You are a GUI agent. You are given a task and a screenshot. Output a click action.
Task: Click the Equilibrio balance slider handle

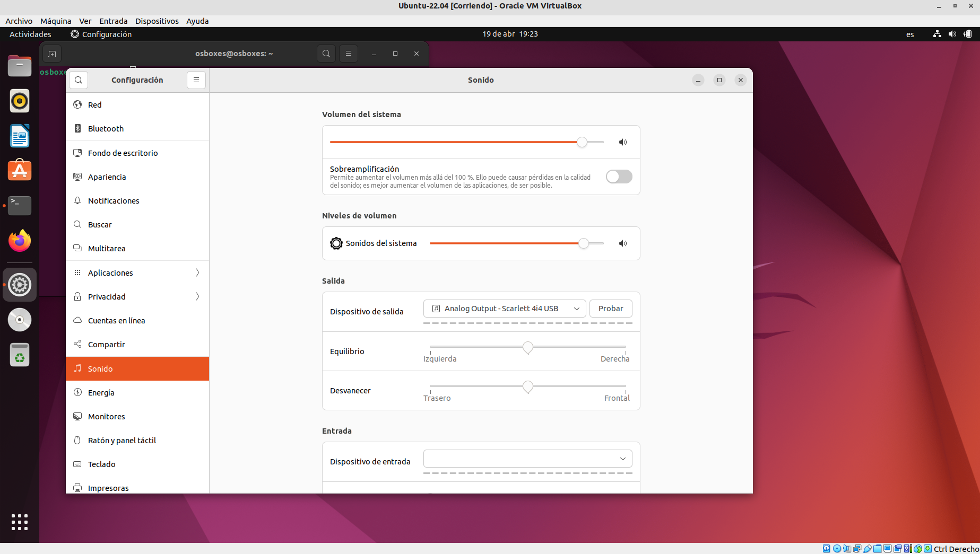click(x=528, y=347)
